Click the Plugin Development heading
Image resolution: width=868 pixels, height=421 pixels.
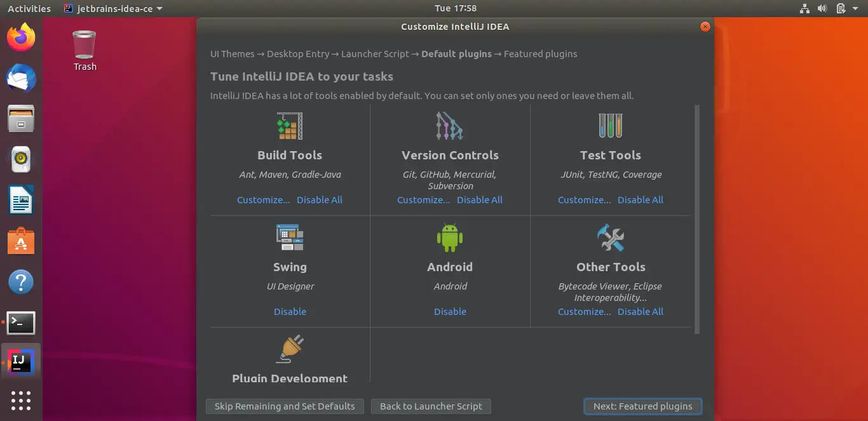coord(290,378)
